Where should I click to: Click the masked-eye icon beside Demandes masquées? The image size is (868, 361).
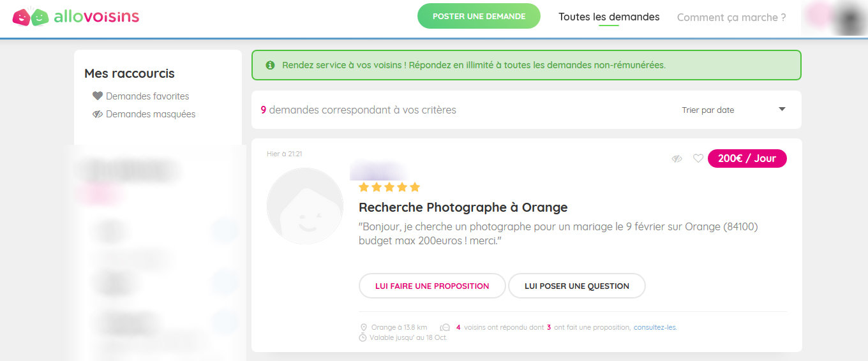click(98, 114)
